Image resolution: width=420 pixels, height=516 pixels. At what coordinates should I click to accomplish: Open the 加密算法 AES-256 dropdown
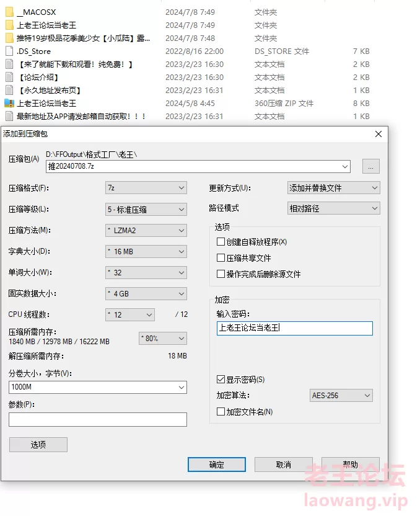pyautogui.click(x=341, y=396)
